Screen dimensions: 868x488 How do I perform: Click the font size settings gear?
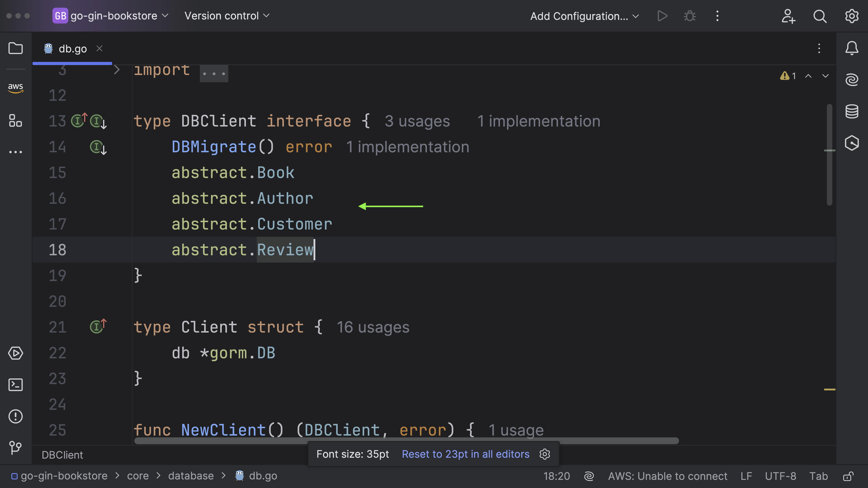coord(544,454)
